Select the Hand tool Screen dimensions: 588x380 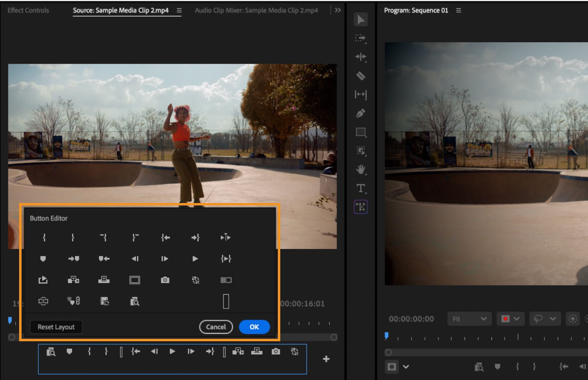pyautogui.click(x=360, y=170)
